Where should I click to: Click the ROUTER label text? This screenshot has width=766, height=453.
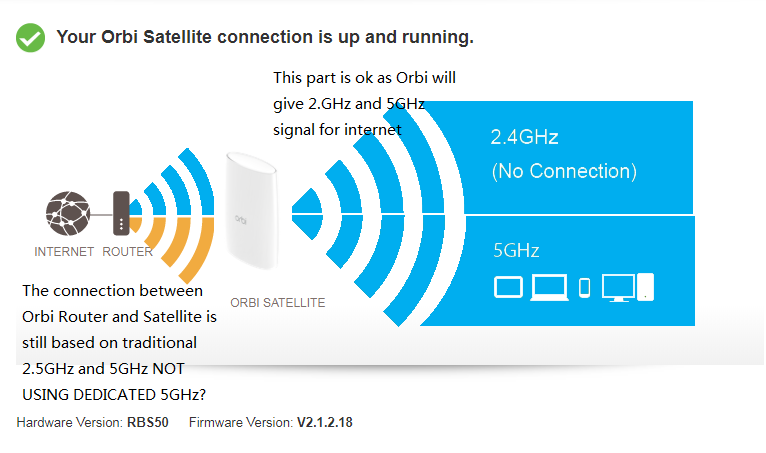click(127, 252)
